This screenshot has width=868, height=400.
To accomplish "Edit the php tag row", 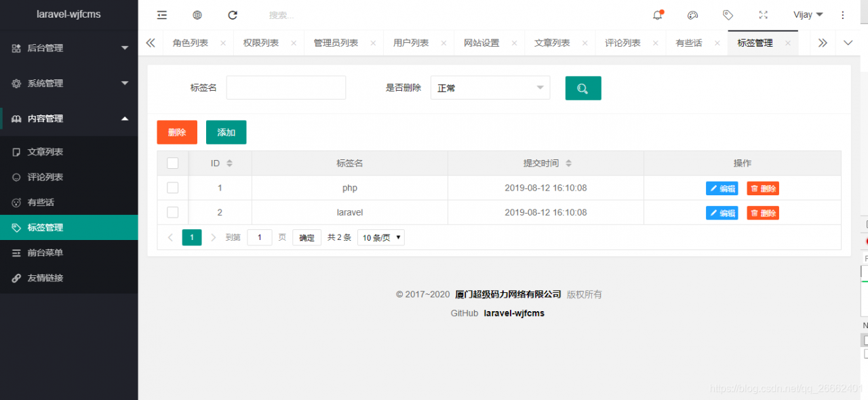I will coord(722,188).
